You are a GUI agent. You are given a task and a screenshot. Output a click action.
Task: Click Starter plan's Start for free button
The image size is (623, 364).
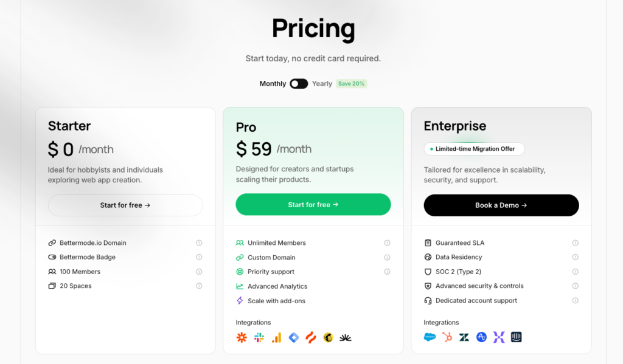click(x=125, y=205)
